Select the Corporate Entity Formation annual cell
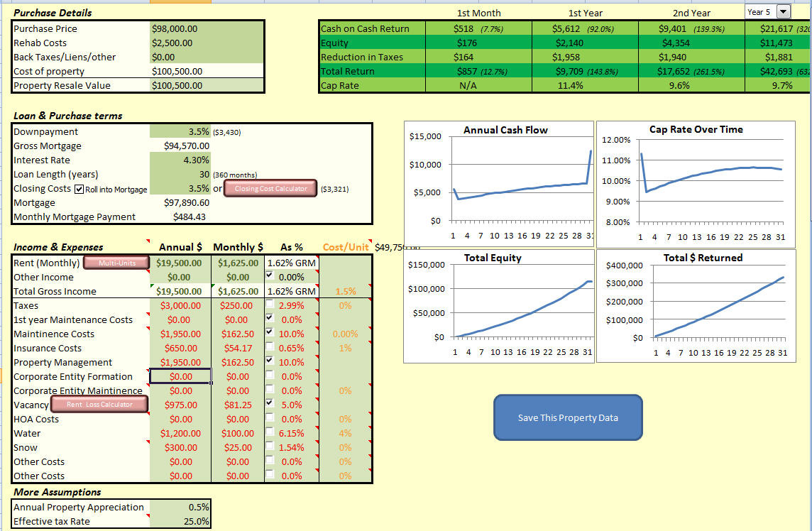This screenshot has width=812, height=531. tap(180, 377)
